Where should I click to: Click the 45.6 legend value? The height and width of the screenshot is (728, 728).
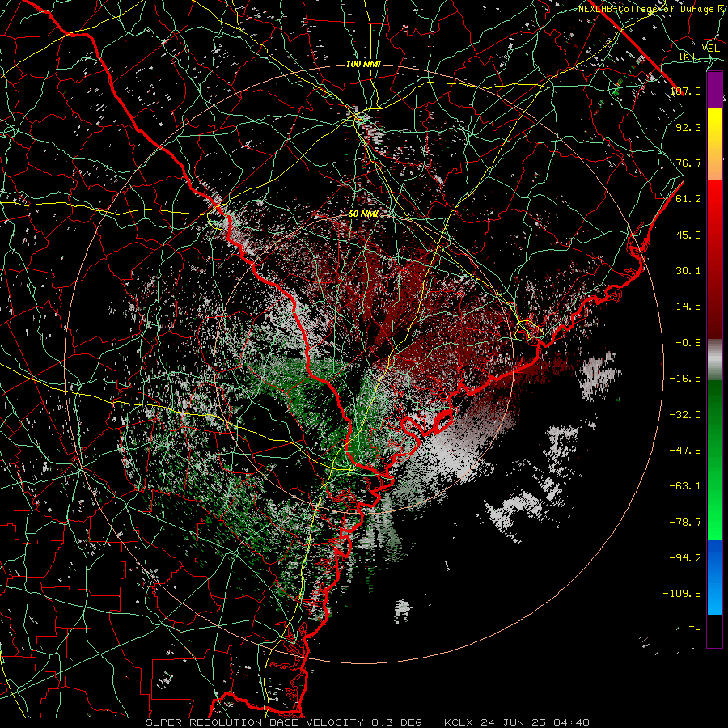(688, 235)
